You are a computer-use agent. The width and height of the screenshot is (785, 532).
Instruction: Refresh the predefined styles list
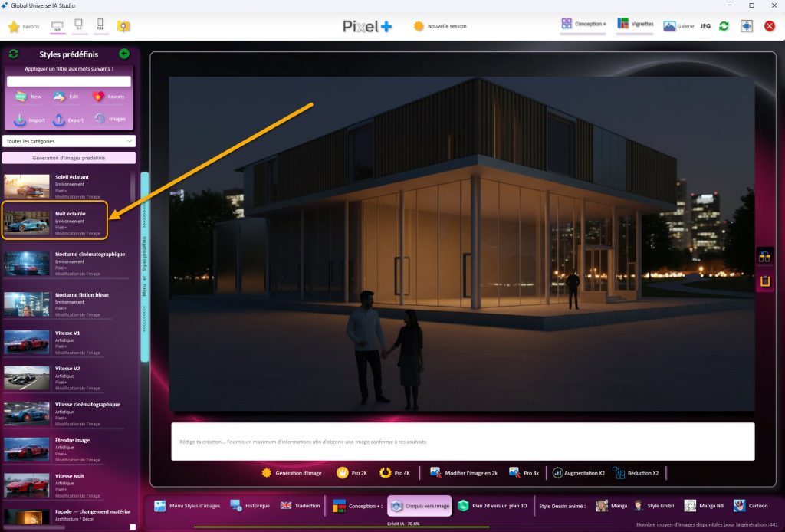pyautogui.click(x=13, y=54)
